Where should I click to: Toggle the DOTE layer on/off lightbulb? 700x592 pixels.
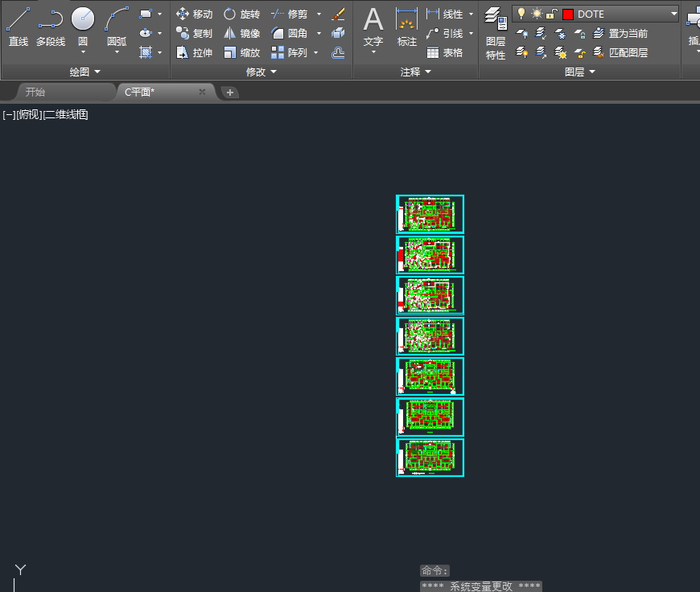click(521, 14)
